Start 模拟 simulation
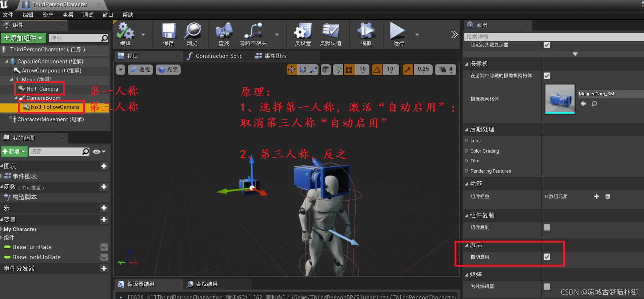 point(366,34)
